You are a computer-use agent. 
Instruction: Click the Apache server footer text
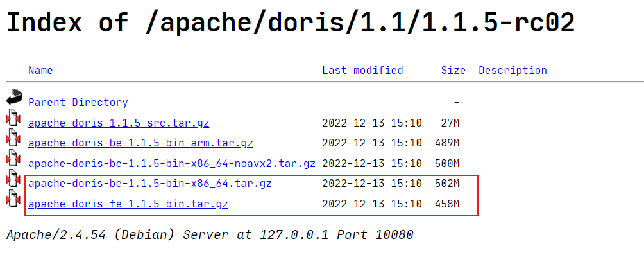coord(210,234)
